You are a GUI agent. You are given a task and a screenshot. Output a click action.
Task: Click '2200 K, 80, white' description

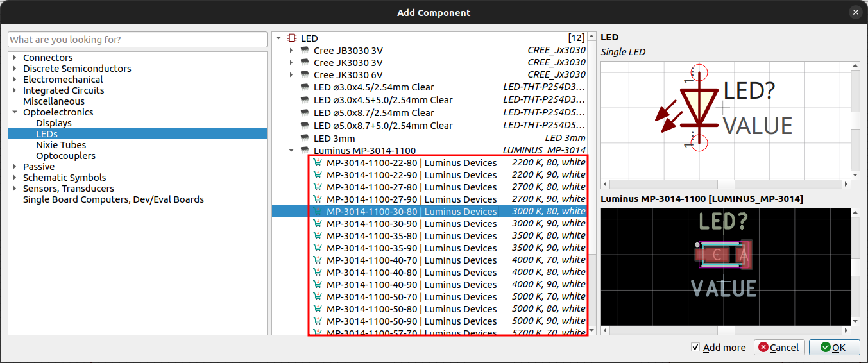(549, 163)
